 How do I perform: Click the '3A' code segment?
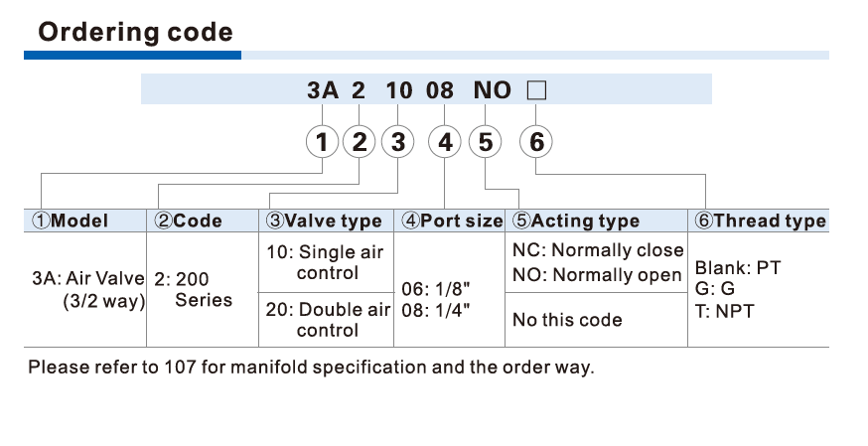pyautogui.click(x=323, y=90)
